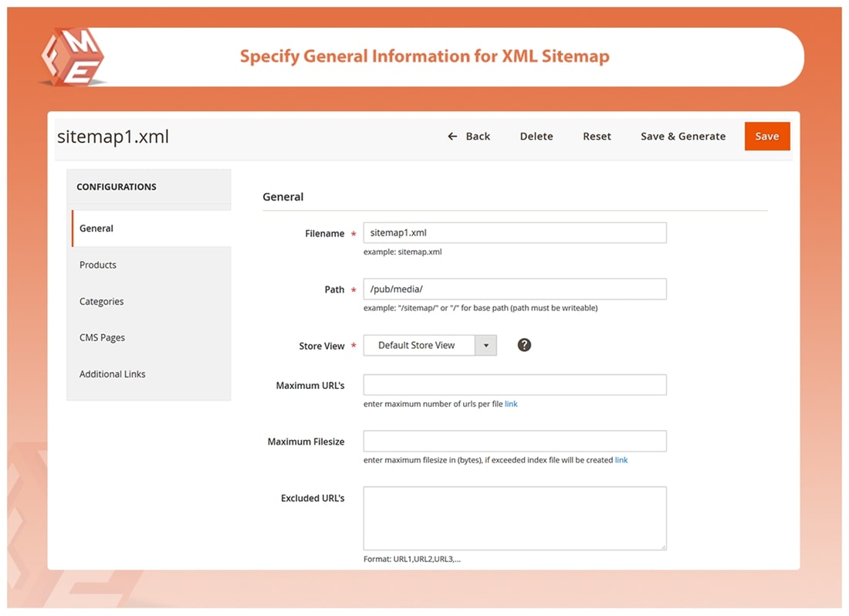Click the sitemap1.xml page title
The image size is (849, 616).
(x=113, y=137)
